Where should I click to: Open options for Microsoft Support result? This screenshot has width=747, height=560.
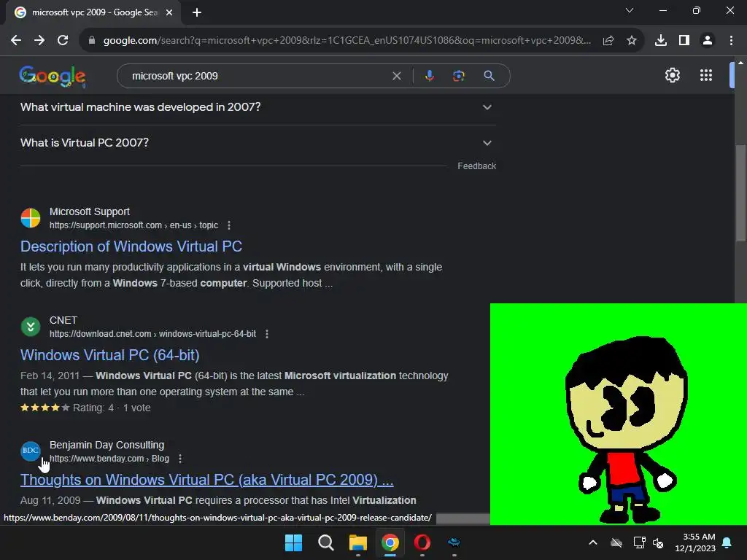coord(229,225)
